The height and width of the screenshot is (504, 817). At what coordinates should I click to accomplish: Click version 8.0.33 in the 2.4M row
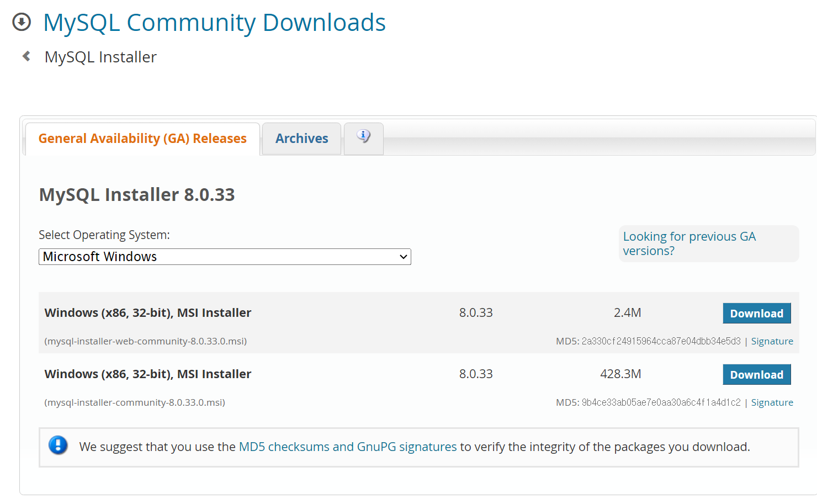pos(476,312)
